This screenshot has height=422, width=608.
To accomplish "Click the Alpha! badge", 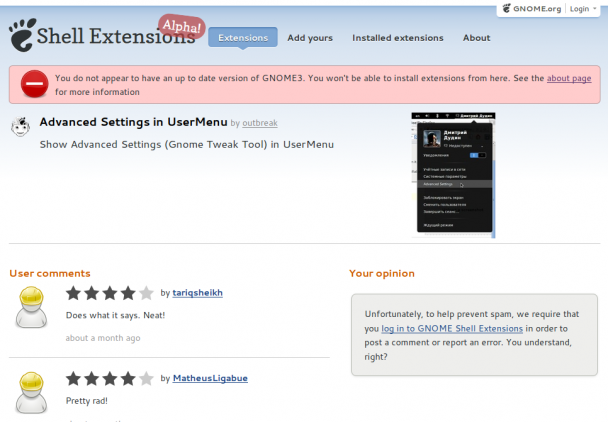I will (x=181, y=26).
